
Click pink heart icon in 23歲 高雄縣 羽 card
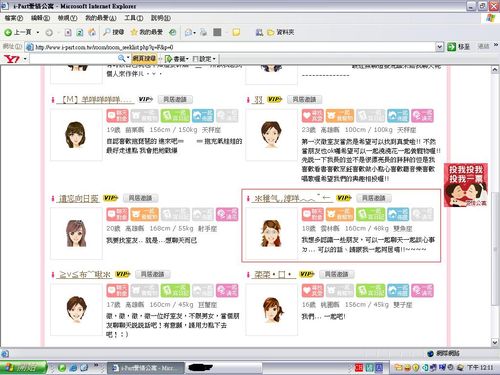point(312,116)
